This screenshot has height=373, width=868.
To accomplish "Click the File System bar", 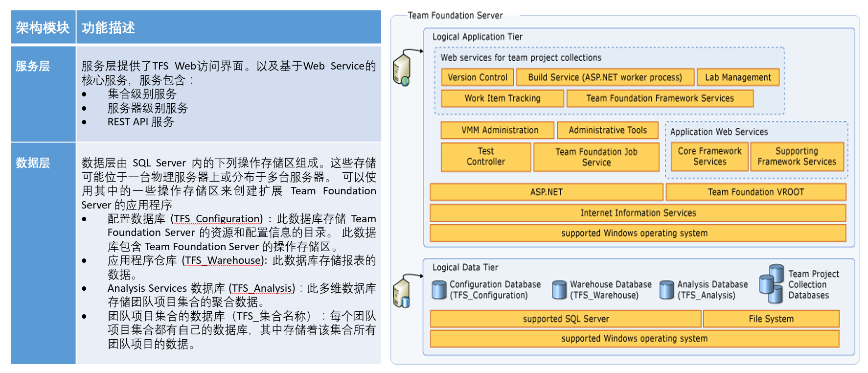I will click(x=771, y=319).
